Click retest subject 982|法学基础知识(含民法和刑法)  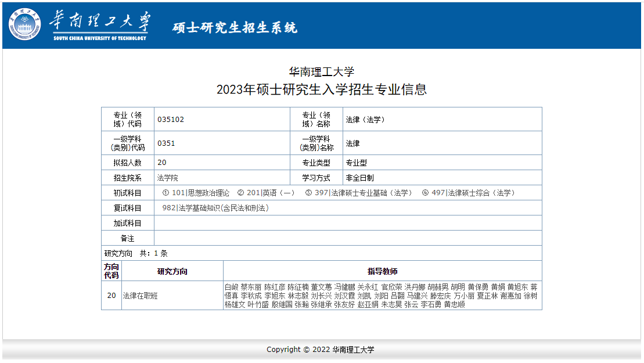point(215,208)
